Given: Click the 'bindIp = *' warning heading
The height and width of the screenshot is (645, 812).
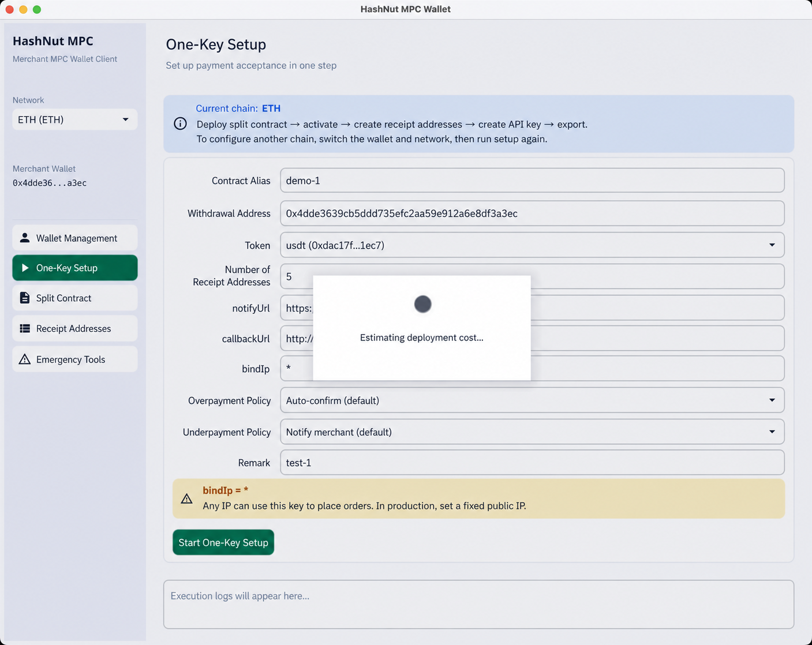Looking at the screenshot, I should [225, 490].
